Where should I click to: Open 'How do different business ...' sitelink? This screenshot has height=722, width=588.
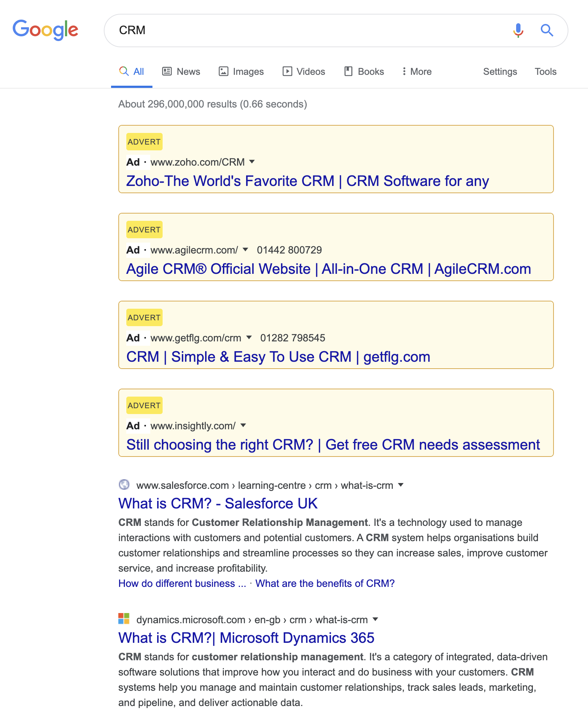click(182, 583)
